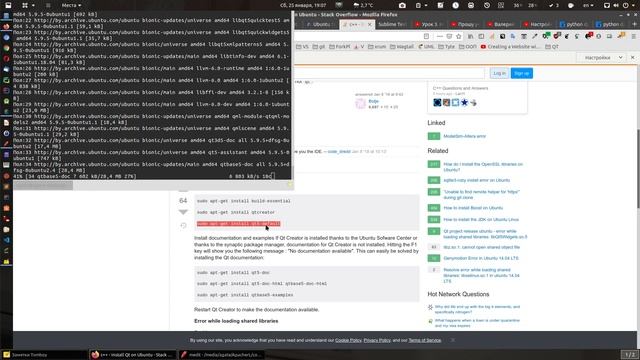
Task: Open the Firefox Library icon
Action: pos(471,36)
